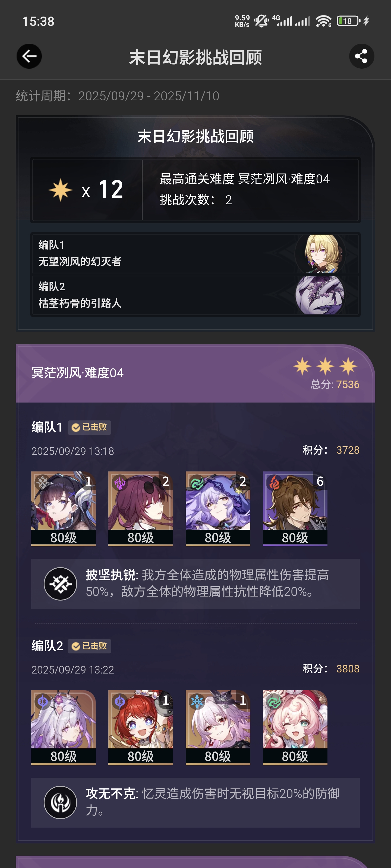Tap the gold star icon beside x 12
Viewport: 391px width, 868px height.
tap(60, 190)
